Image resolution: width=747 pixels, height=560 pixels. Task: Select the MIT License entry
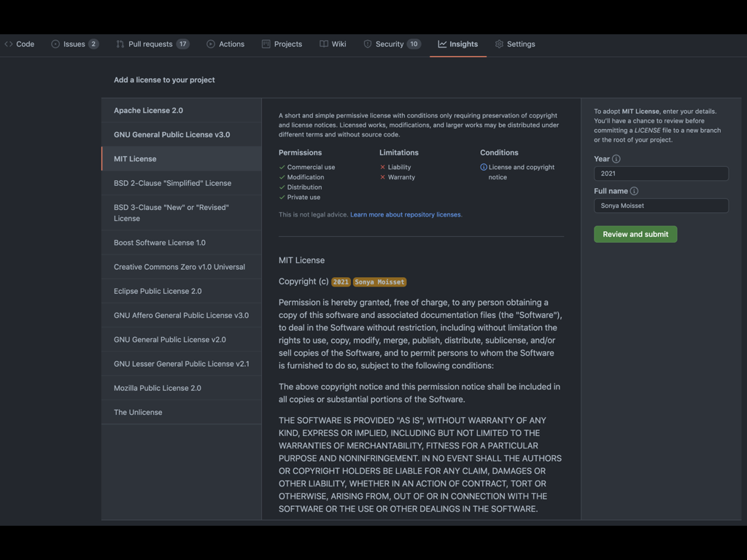tap(182, 159)
